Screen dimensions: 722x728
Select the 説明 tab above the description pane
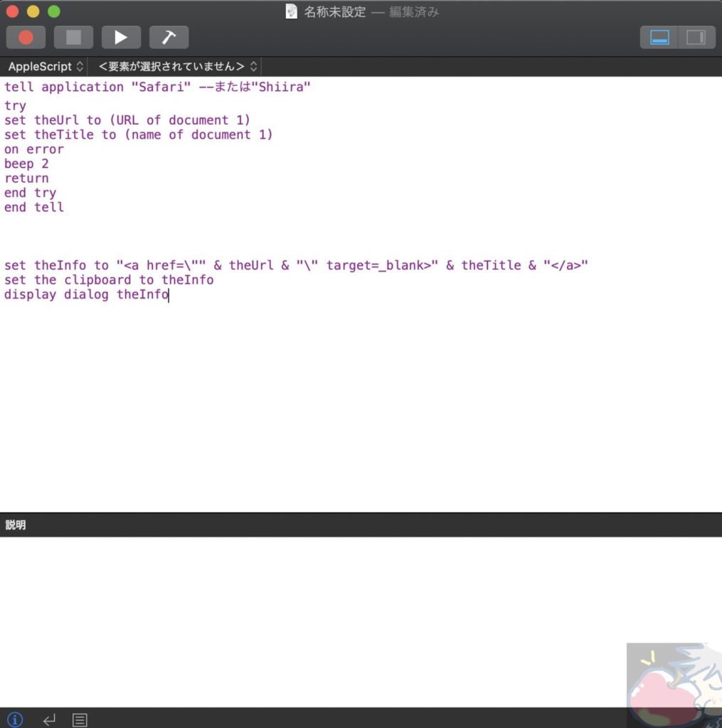click(16, 524)
